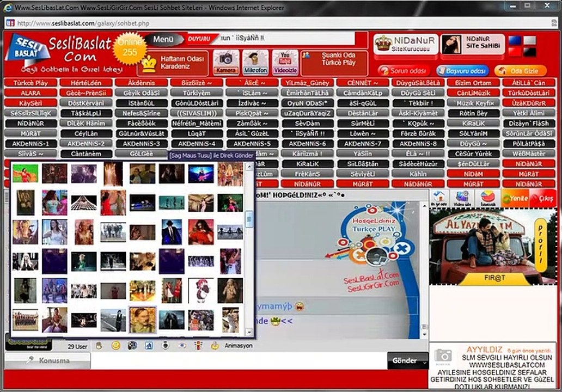Join the AKDeNNiS-1 room
Image resolution: width=562 pixels, height=392 pixels.
pyautogui.click(x=30, y=144)
